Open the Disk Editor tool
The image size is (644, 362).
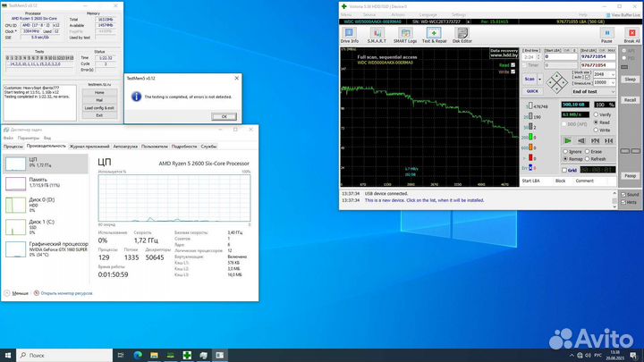[x=462, y=35]
